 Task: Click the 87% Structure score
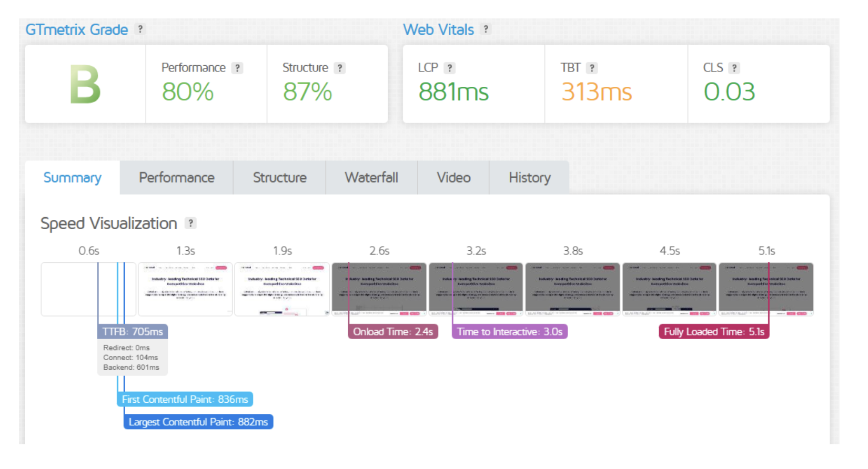[308, 92]
